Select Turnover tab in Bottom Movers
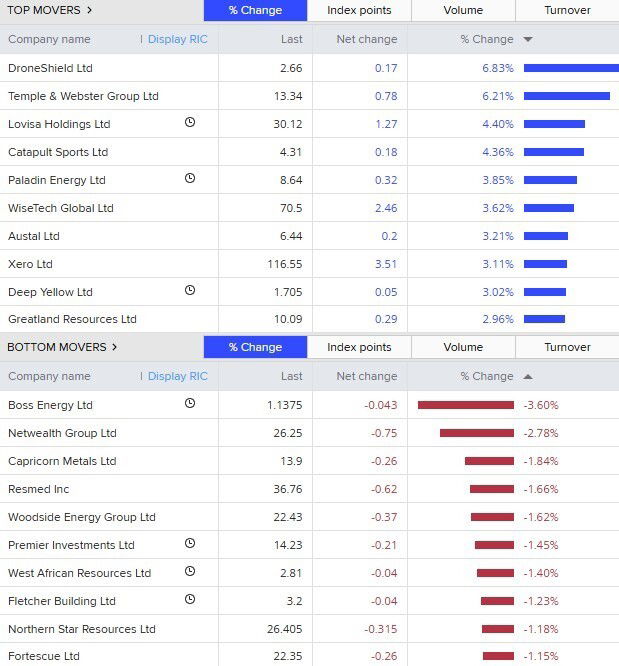The height and width of the screenshot is (666, 619). coord(567,347)
